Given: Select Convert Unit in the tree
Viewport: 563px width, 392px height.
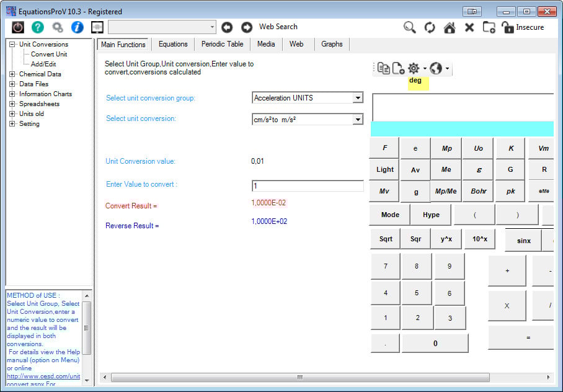Looking at the screenshot, I should (x=49, y=54).
